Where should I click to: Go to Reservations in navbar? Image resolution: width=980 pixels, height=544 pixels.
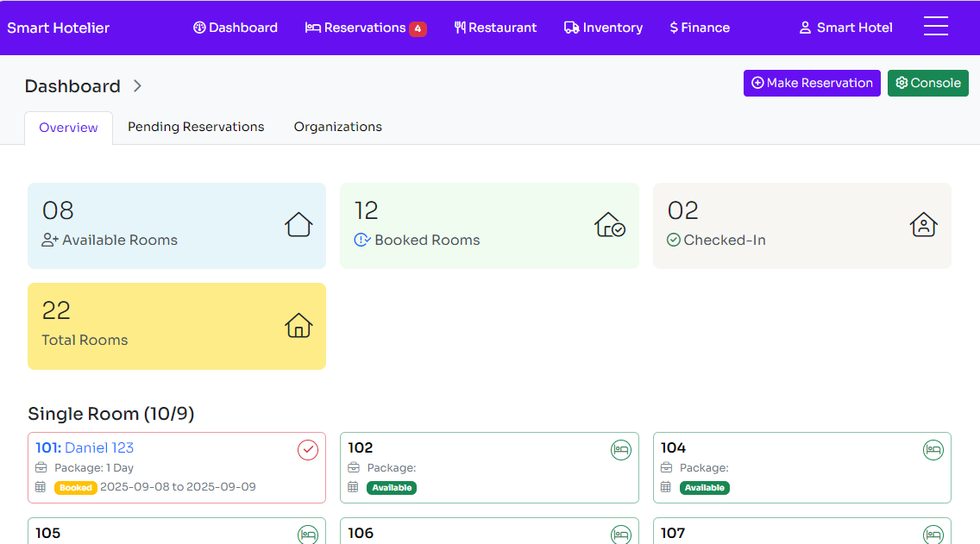click(x=355, y=28)
